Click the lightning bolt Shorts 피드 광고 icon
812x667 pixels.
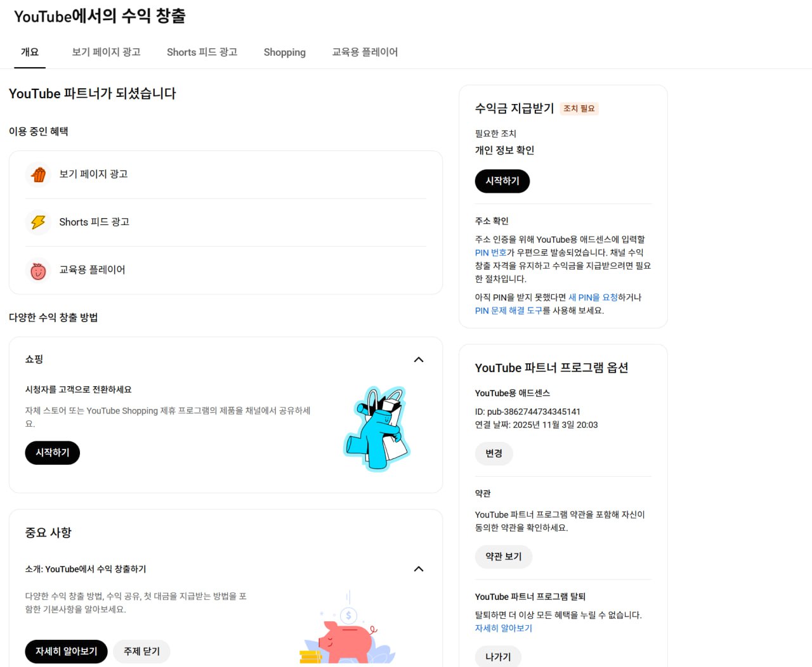click(38, 222)
